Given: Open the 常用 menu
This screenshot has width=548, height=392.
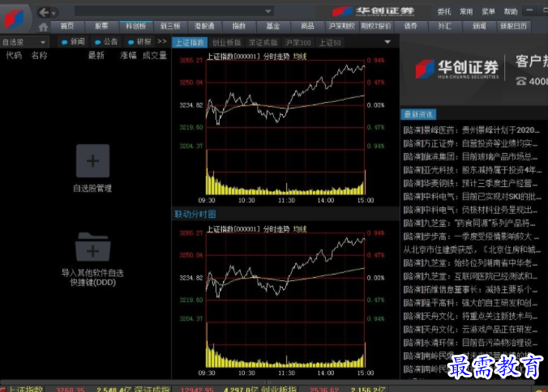Looking at the screenshot, I should click(466, 12).
